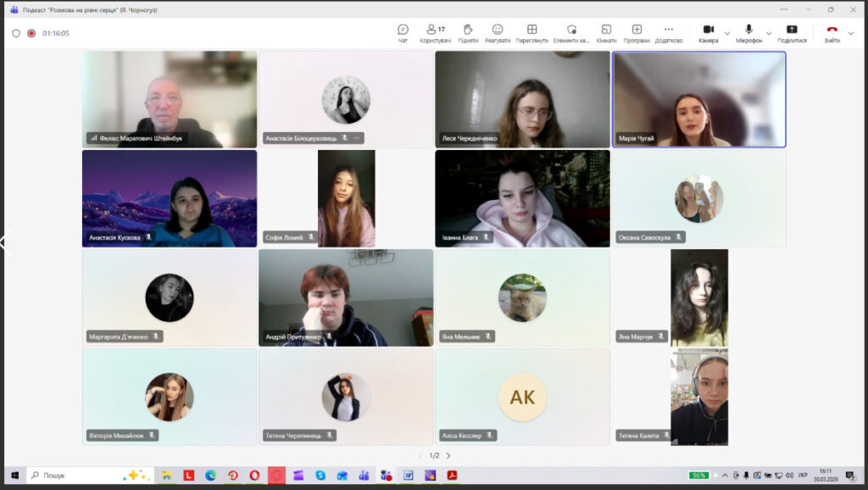Go to next page of participants

click(448, 455)
